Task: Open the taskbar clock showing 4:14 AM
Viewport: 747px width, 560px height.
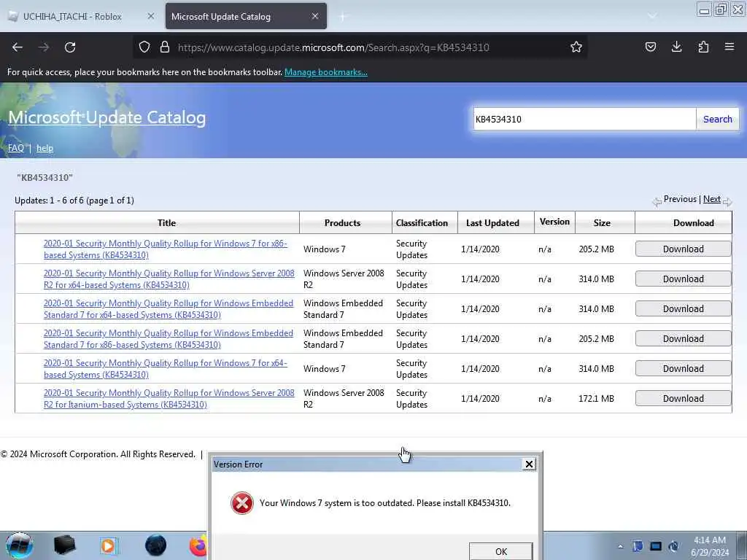Action: [x=710, y=546]
